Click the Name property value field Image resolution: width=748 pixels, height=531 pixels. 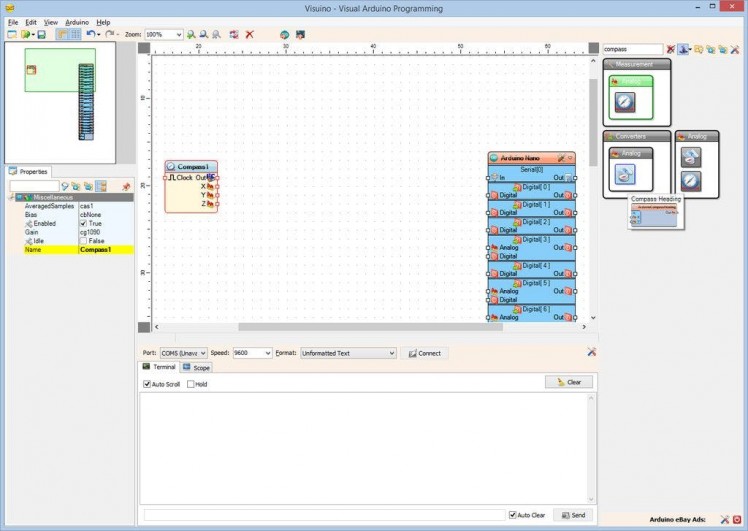click(x=105, y=249)
